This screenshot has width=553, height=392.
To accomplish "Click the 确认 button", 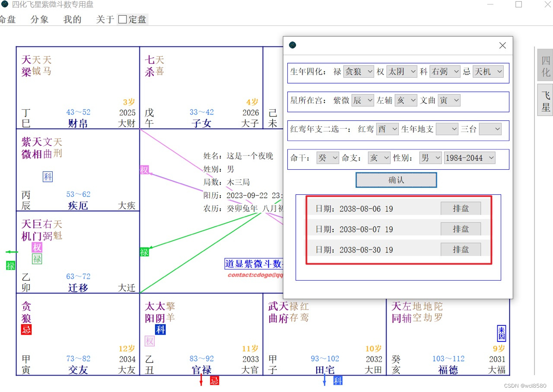I will (396, 180).
